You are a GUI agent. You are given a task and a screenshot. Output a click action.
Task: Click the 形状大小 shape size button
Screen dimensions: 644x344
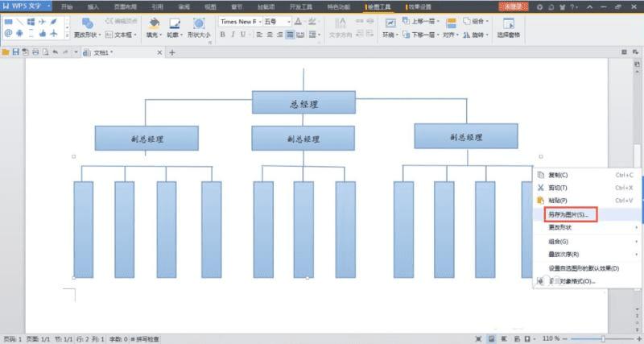(199, 28)
